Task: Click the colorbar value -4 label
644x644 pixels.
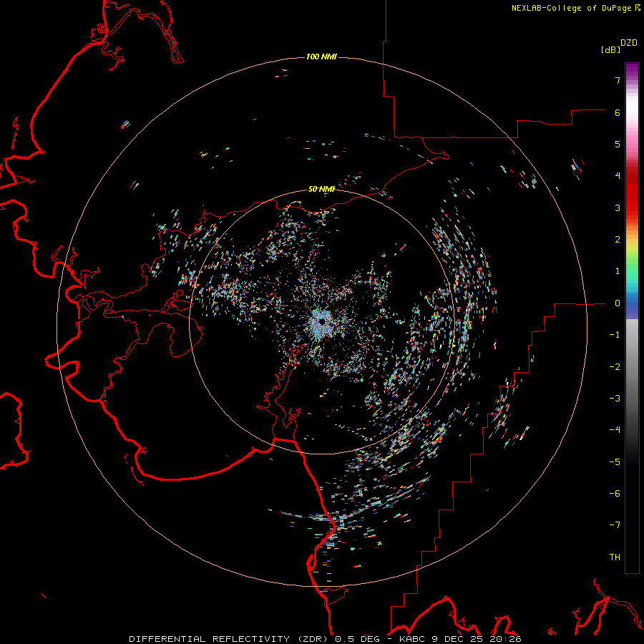Action: point(615,430)
